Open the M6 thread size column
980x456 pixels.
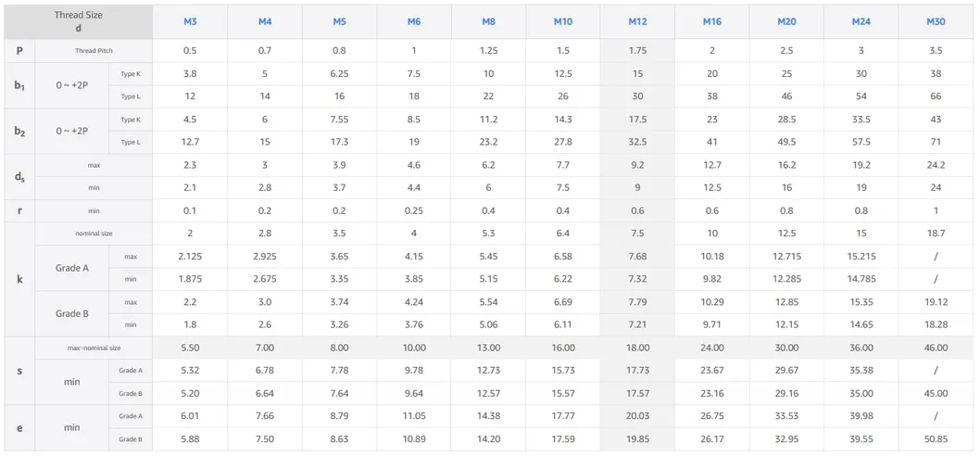pos(413,21)
